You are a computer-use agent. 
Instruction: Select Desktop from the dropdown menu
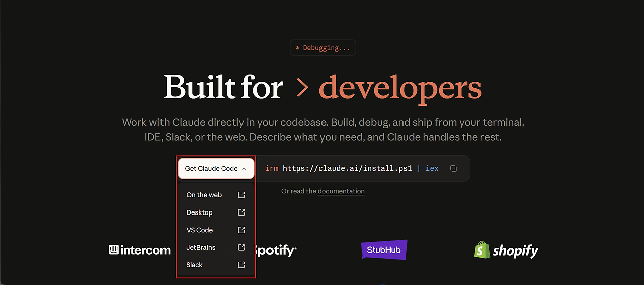tap(216, 212)
